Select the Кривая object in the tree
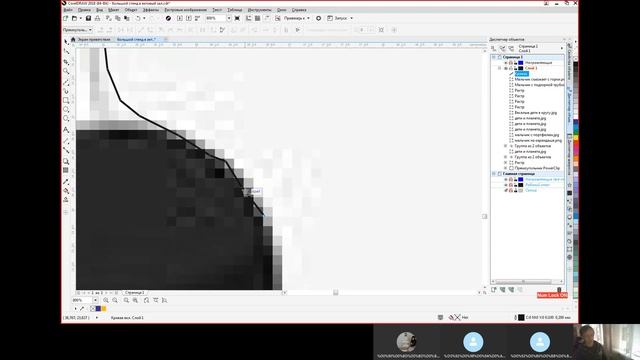Viewport: 640px width, 360px height. (521, 74)
